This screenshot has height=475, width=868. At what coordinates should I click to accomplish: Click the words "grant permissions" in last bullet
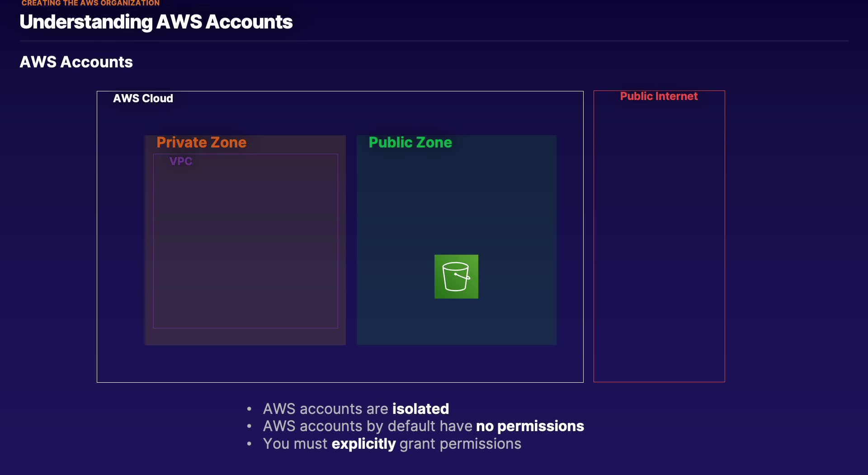(x=460, y=444)
